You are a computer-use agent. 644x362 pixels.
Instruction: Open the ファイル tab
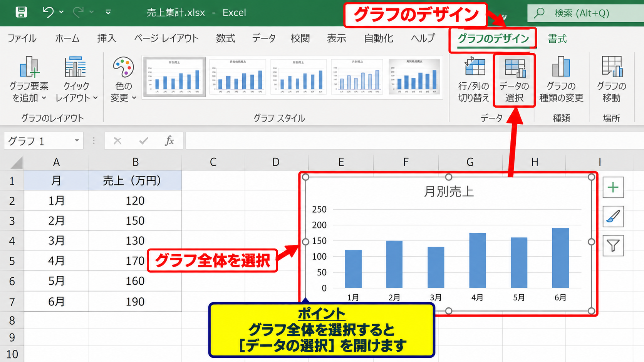pyautogui.click(x=22, y=38)
